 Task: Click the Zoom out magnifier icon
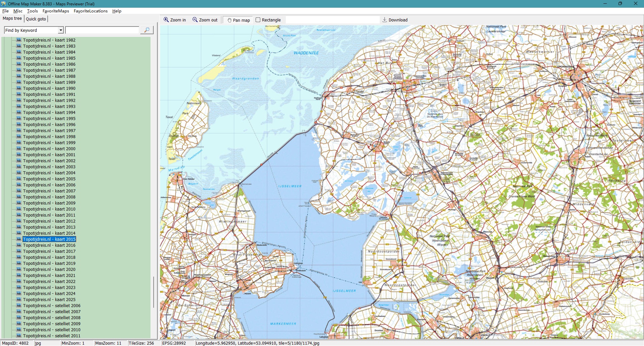click(x=195, y=20)
